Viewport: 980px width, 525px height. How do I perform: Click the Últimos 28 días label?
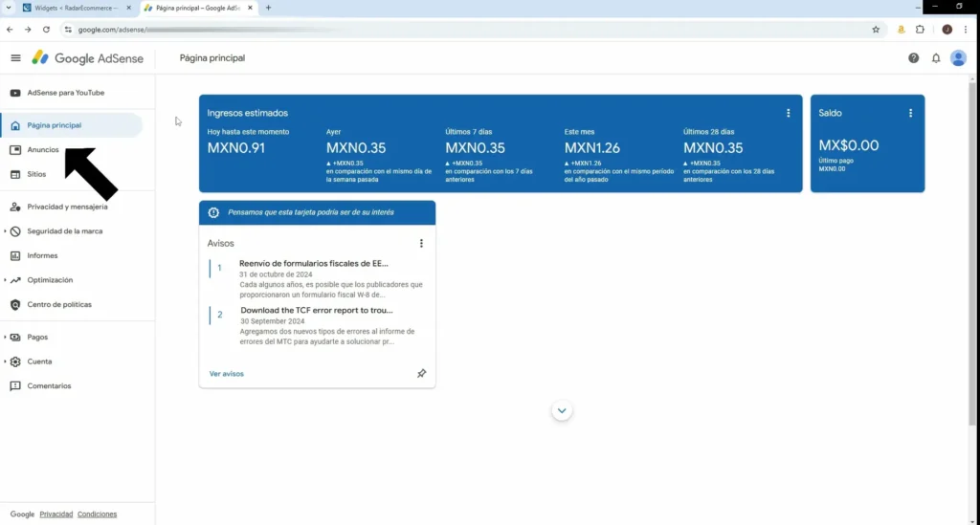click(x=708, y=132)
